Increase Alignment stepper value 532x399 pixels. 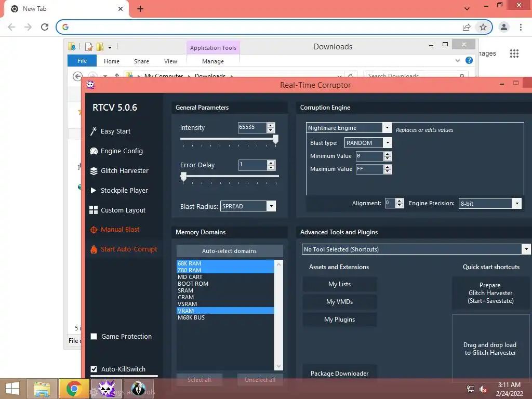tap(400, 201)
